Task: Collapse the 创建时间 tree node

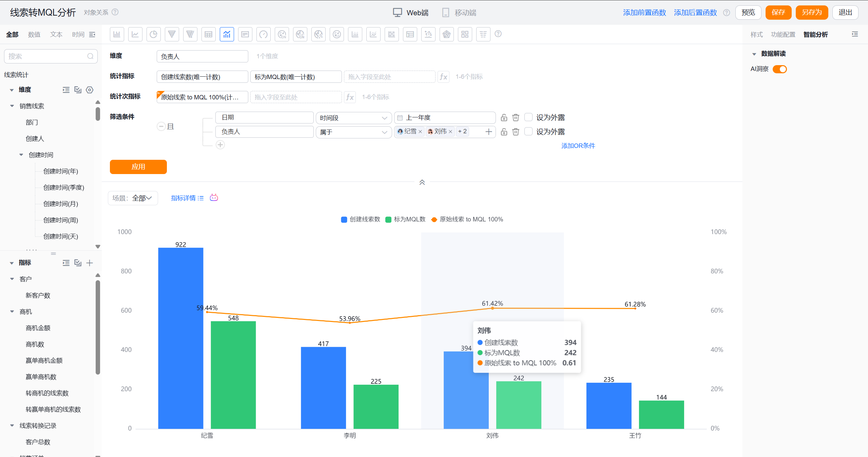Action: [21, 155]
